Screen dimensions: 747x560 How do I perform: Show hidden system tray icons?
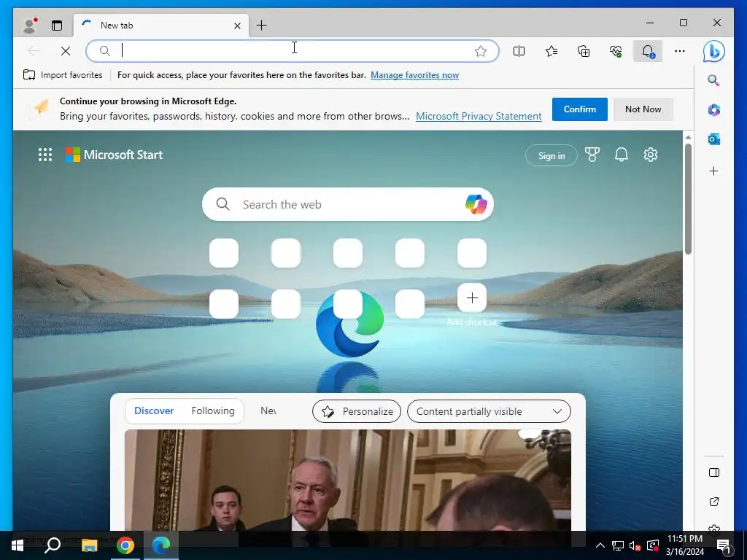pyautogui.click(x=600, y=545)
